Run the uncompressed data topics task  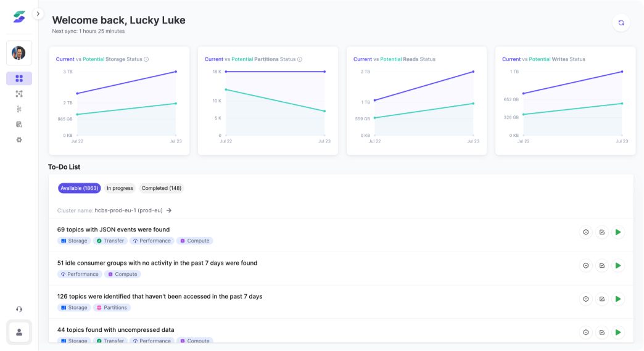[x=617, y=332]
